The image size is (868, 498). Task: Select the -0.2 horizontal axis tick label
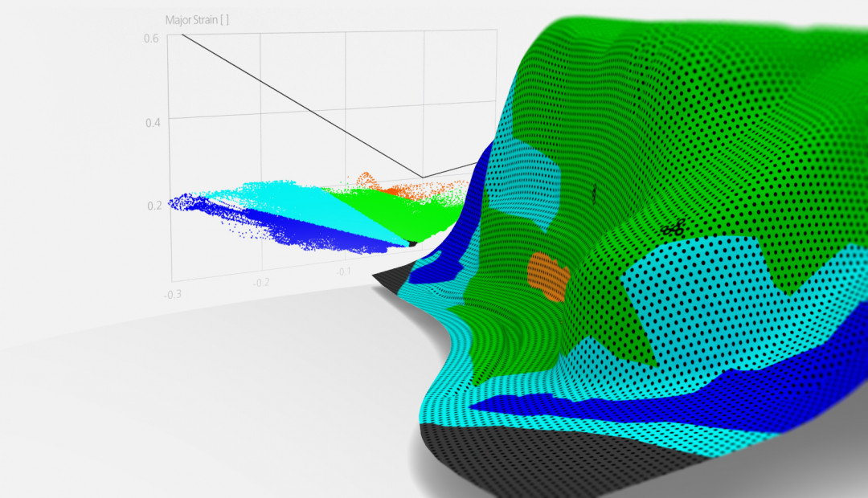[260, 283]
